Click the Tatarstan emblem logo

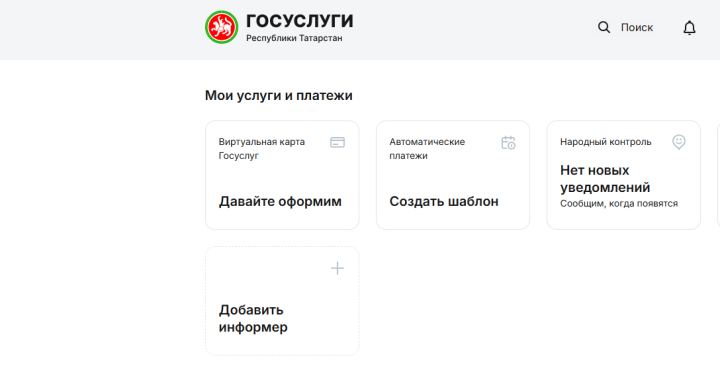(x=221, y=28)
